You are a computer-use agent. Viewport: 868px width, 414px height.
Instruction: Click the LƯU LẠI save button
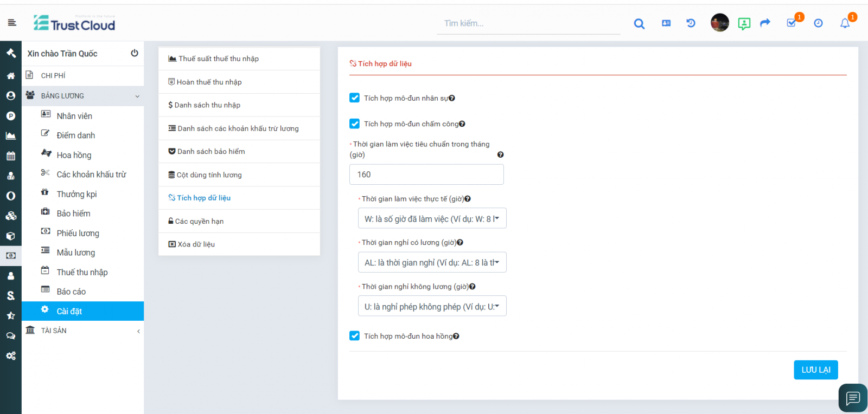(x=815, y=370)
